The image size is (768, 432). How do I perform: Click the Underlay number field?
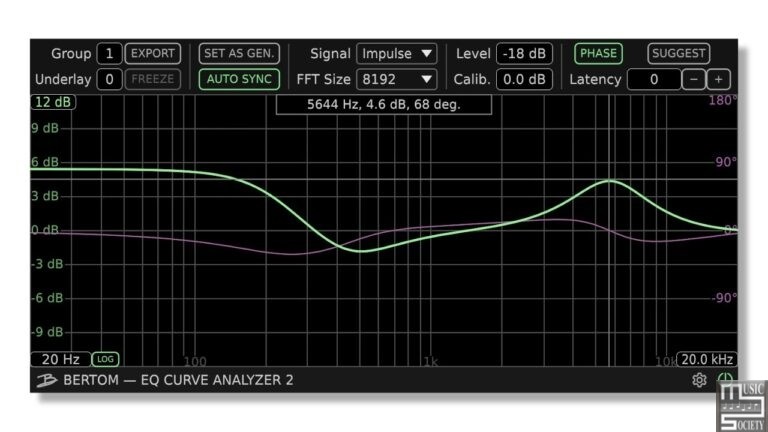pyautogui.click(x=109, y=79)
